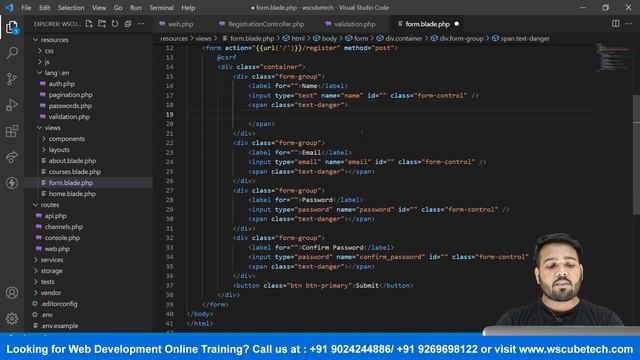Open the Live Share activity icon
Viewport: 640px width, 360px height.
[x=12, y=157]
